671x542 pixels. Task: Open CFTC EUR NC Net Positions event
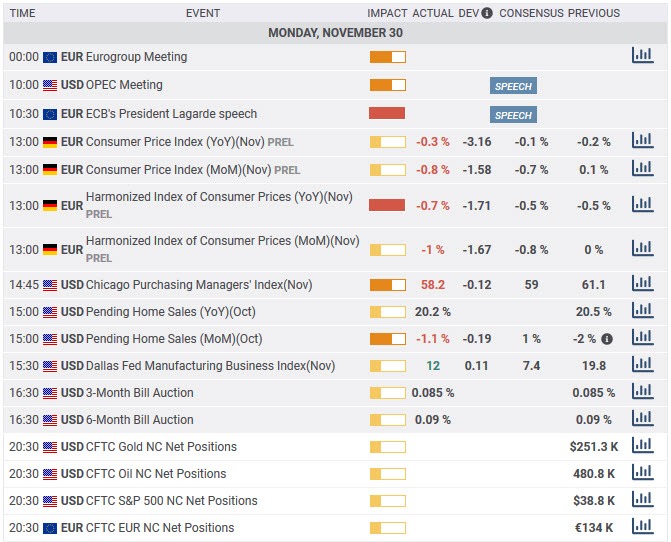tap(160, 527)
